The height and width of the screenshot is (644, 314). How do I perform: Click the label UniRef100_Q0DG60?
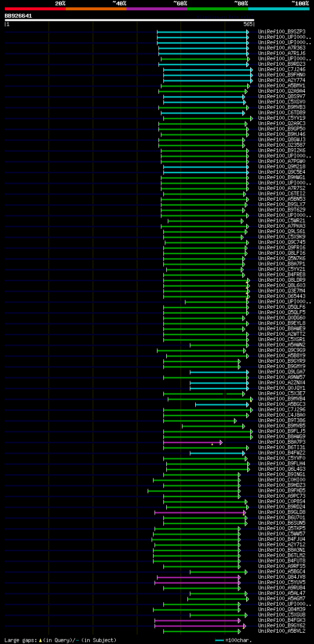(x=282, y=318)
